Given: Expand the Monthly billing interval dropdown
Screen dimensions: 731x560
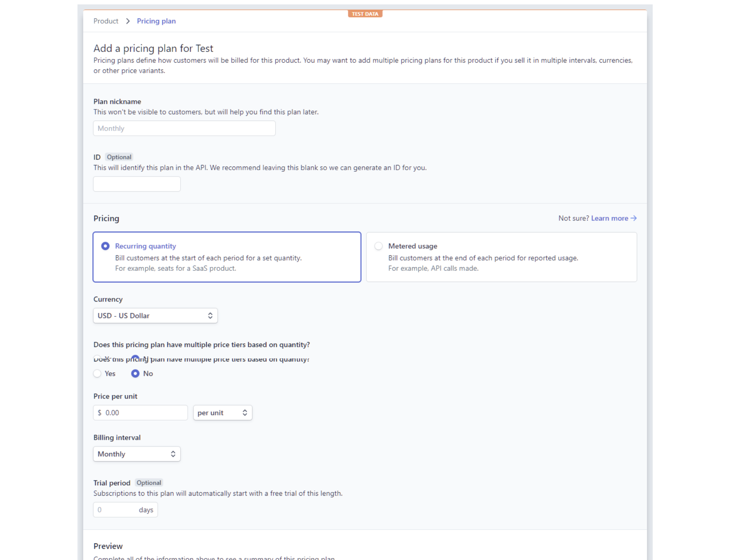Looking at the screenshot, I should pos(136,454).
